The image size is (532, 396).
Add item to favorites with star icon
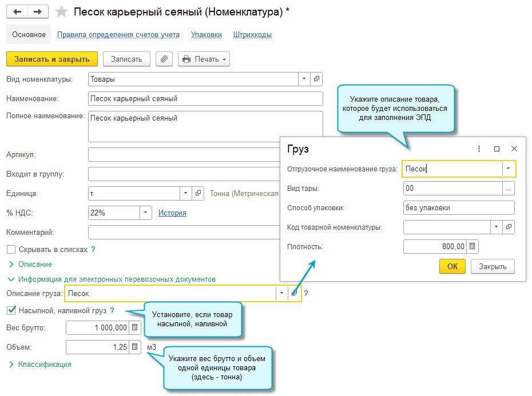[61, 12]
